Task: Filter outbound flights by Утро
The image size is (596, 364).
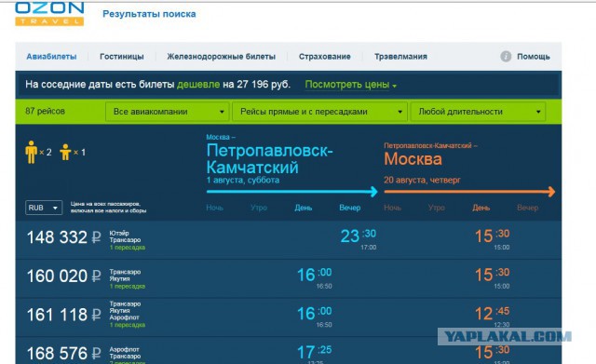Action: click(x=259, y=208)
